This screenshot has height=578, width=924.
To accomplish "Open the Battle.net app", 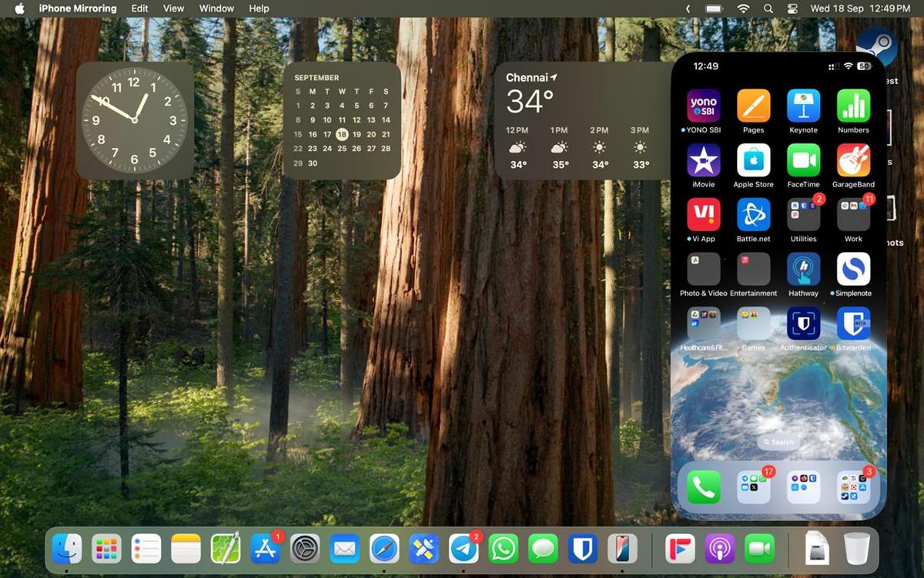I will point(753,215).
